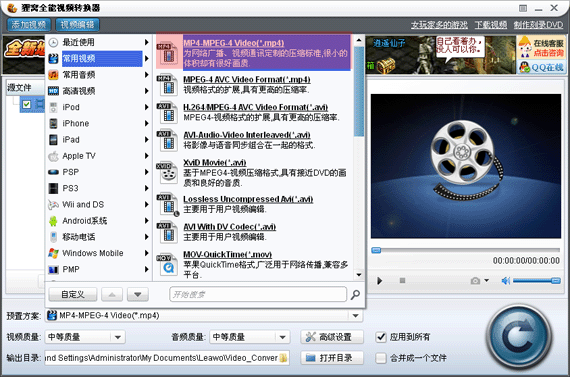This screenshot has width=570, height=377.
Task: Toggle the 应用到所有 checkbox
Action: point(381,337)
